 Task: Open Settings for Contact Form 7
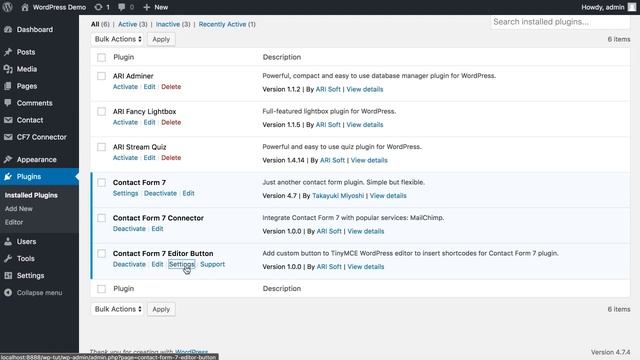point(125,193)
